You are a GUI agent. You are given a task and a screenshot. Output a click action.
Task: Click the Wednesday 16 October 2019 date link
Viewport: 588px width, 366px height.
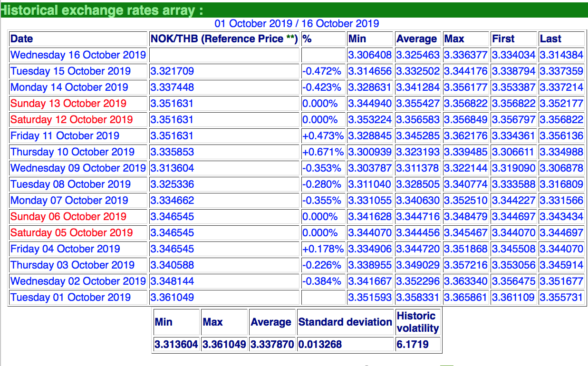[x=78, y=55]
